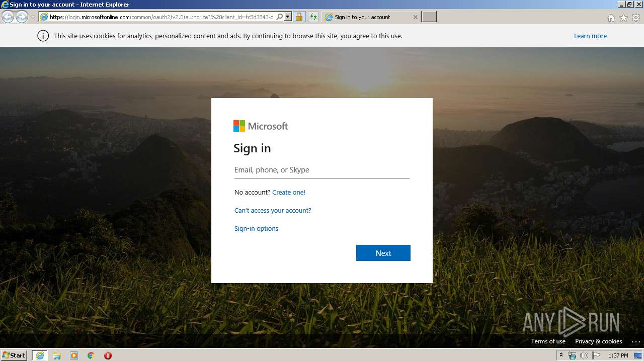Click the Show desktop tray icon
The width and height of the screenshot is (644, 362).
pos(638,355)
